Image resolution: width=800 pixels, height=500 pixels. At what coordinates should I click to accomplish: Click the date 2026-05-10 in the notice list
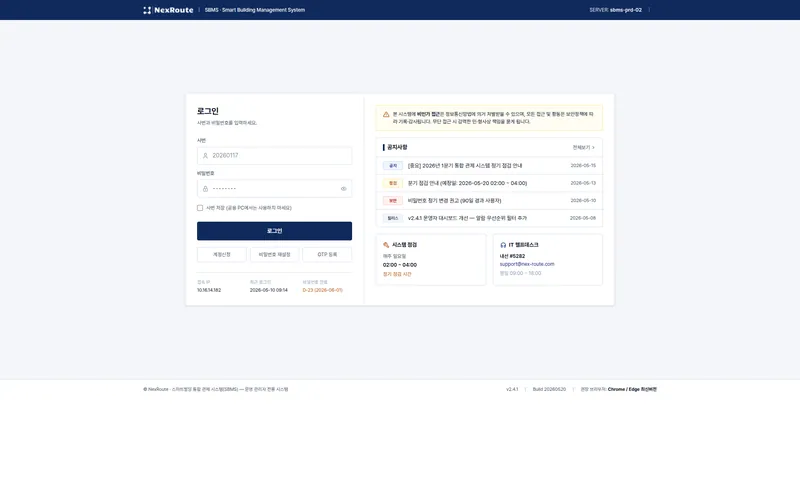(x=583, y=201)
